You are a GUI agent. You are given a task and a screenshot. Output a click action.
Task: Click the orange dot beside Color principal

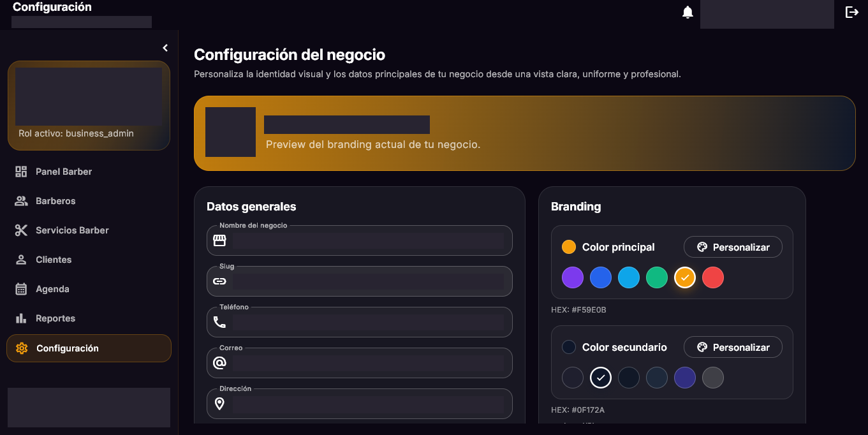[569, 247]
